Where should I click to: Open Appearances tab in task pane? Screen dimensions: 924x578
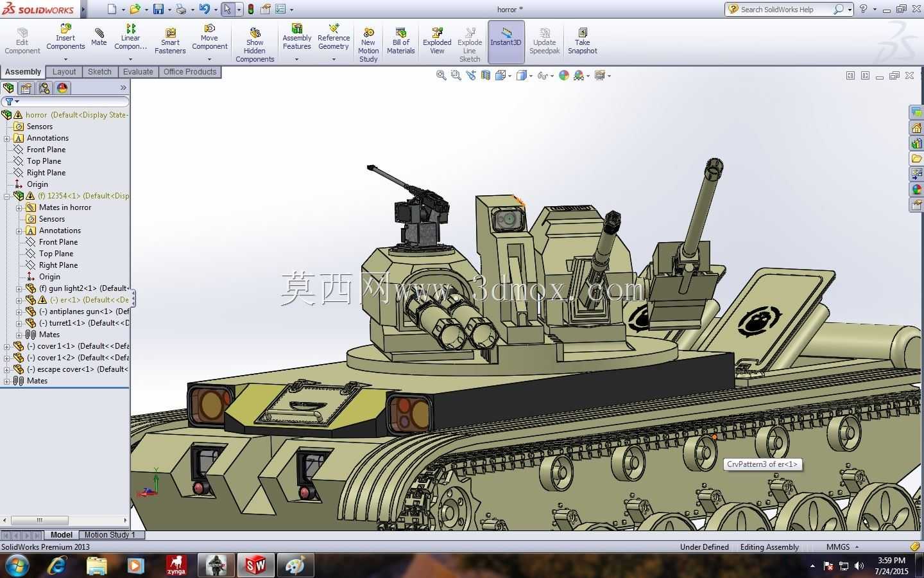tap(916, 189)
